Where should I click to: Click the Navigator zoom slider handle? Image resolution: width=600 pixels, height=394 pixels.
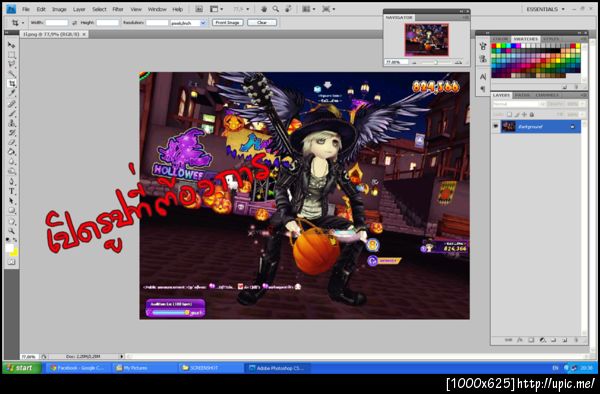coord(435,62)
